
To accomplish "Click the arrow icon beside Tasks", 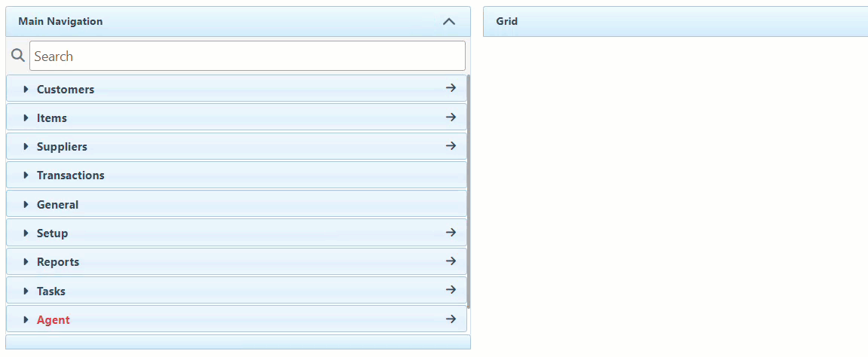I will 451,290.
